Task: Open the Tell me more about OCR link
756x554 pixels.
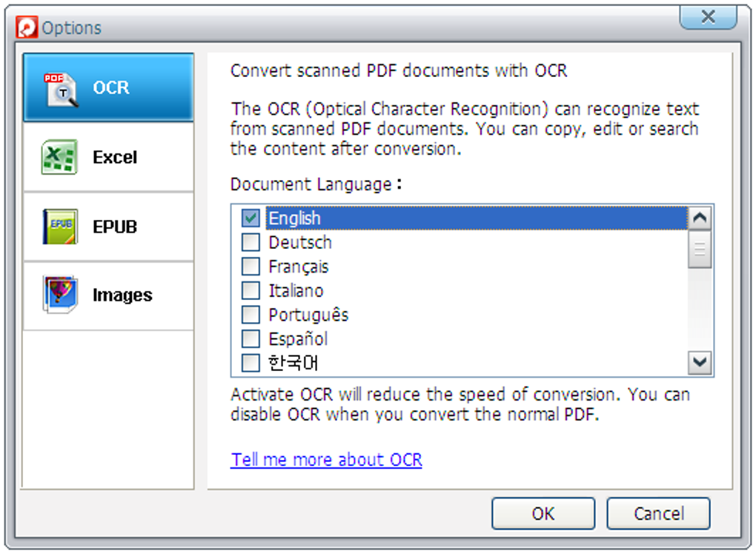Action: point(326,459)
